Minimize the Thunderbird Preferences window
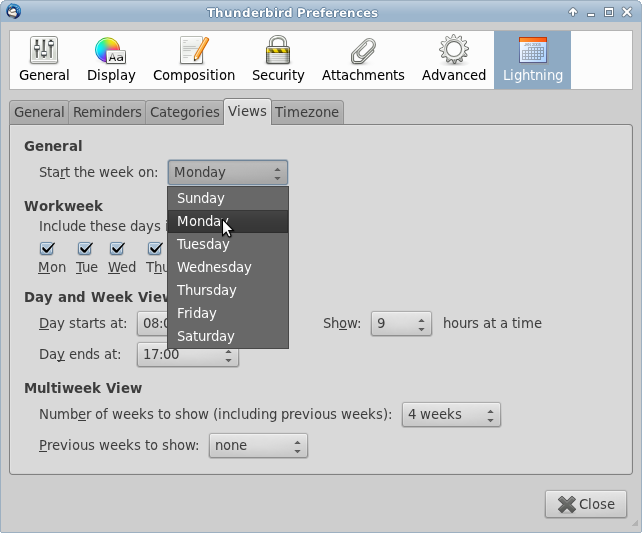 [x=591, y=13]
